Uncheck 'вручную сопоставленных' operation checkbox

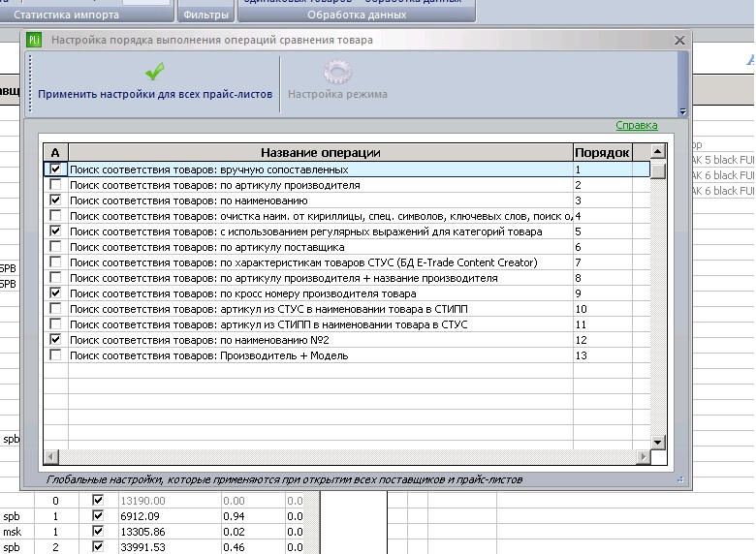(55, 169)
